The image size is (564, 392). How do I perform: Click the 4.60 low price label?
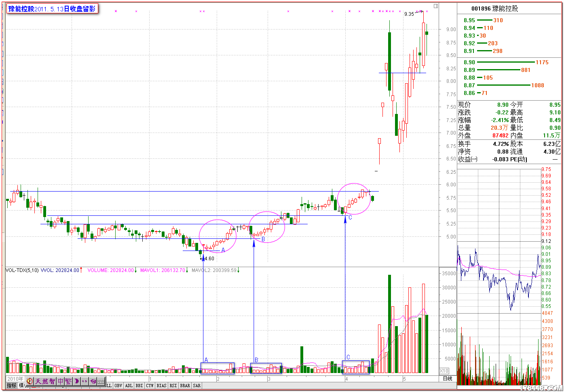click(x=209, y=259)
